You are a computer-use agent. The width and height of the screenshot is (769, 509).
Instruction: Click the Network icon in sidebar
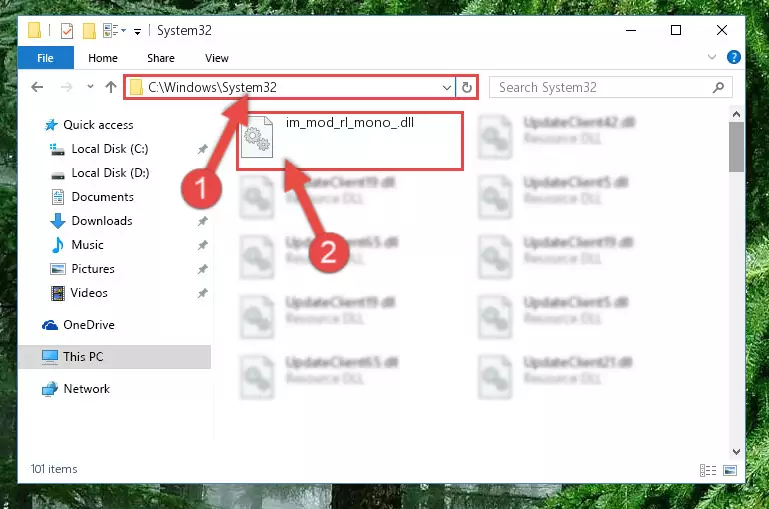50,389
